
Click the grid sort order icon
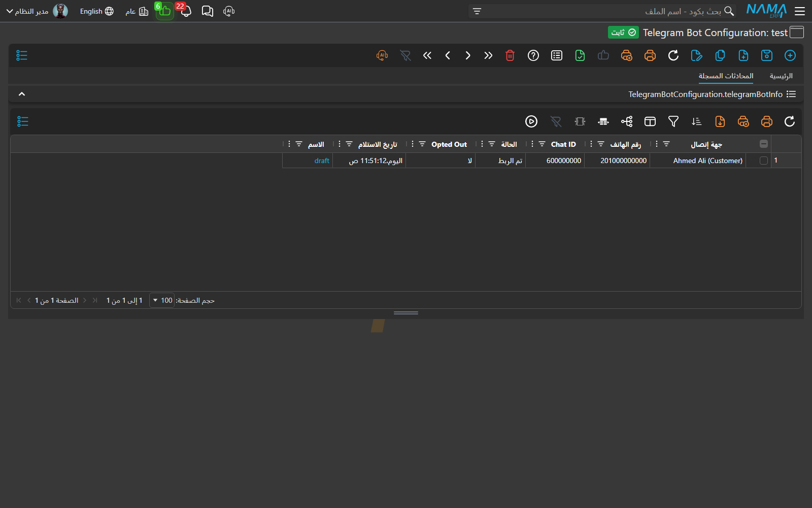click(x=697, y=121)
